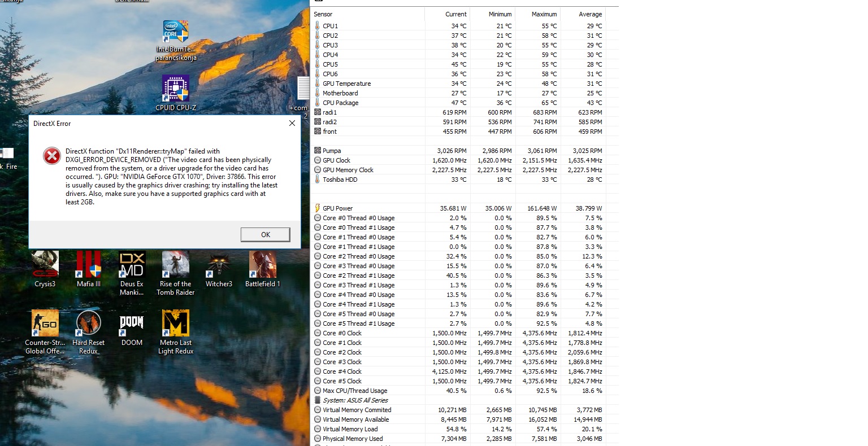868x446 pixels.
Task: Click the Sensor column header
Action: (x=368, y=14)
